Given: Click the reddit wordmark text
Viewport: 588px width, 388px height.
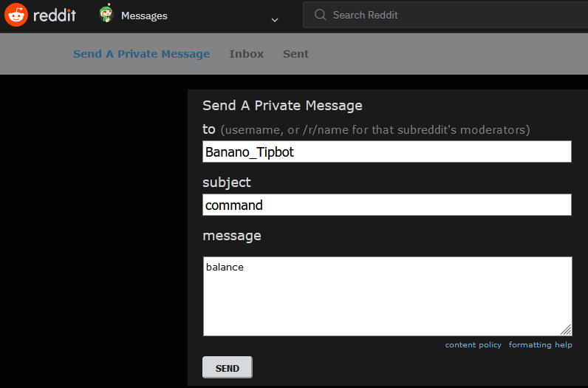Looking at the screenshot, I should click(55, 15).
